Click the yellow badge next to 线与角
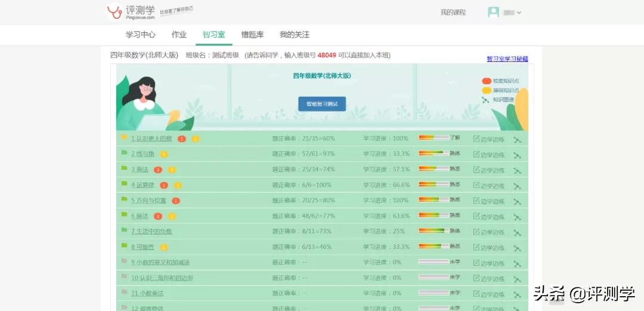 [x=164, y=154]
